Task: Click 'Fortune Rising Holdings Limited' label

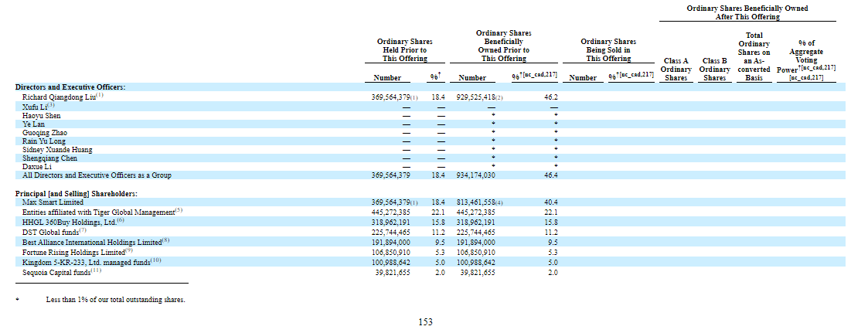Action: 73,252
